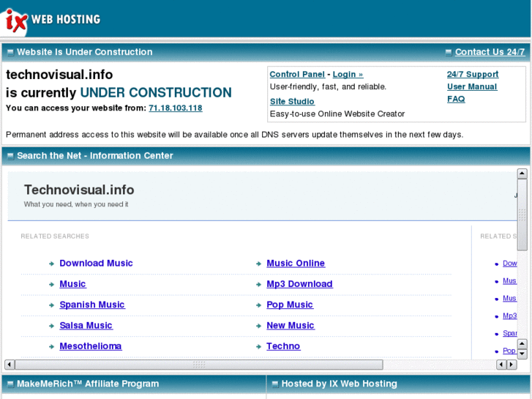Click the MakeMeRich Affiliate Program heading

(x=88, y=384)
